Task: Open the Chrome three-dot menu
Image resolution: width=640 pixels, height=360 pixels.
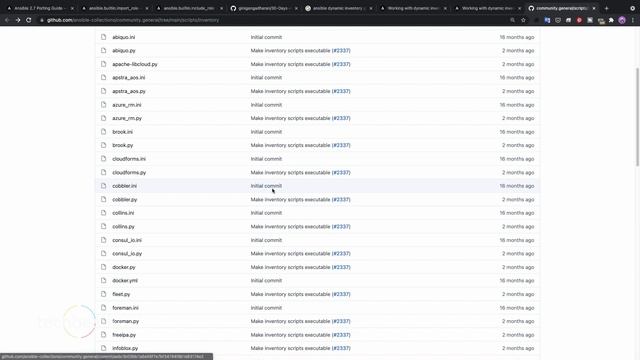Action: tap(633, 20)
